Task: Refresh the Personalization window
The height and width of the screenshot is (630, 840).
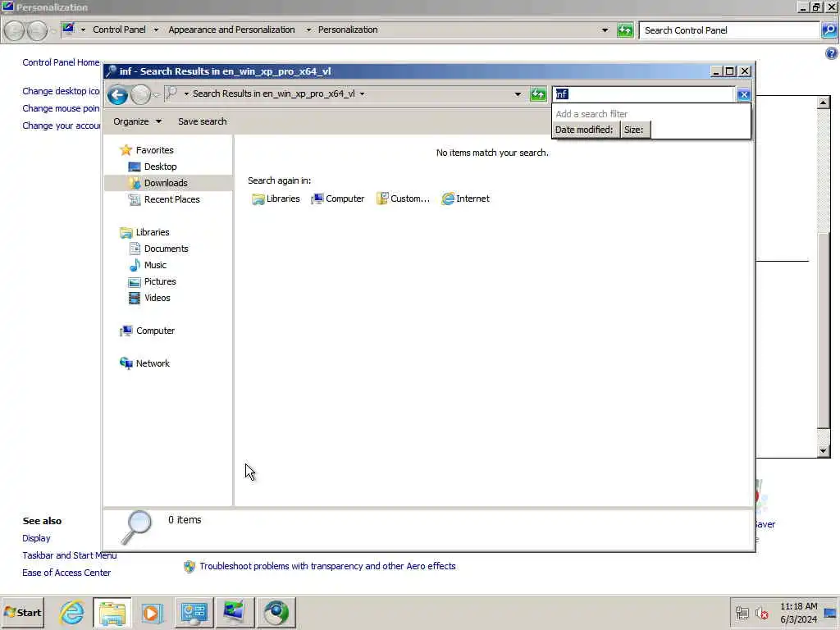Action: tap(624, 30)
